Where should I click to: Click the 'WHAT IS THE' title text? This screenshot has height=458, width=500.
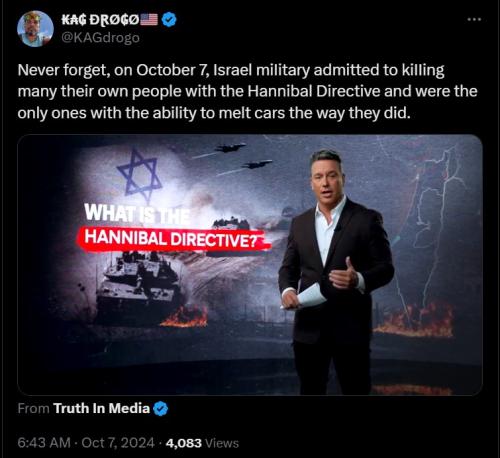(137, 213)
